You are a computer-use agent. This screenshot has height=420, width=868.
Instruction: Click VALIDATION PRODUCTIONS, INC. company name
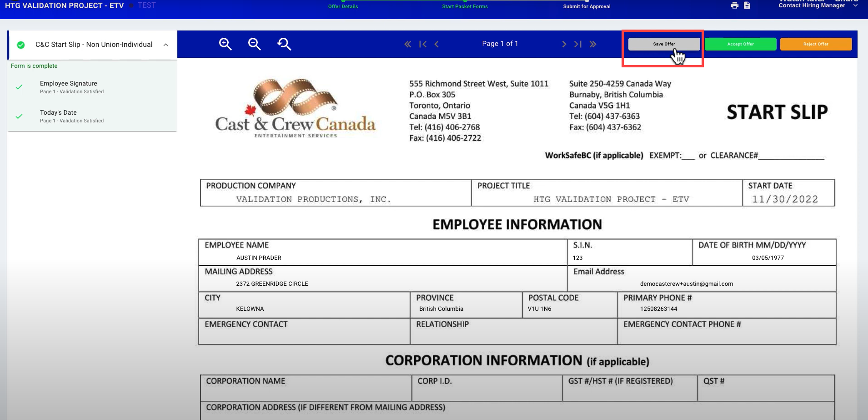pyautogui.click(x=313, y=199)
